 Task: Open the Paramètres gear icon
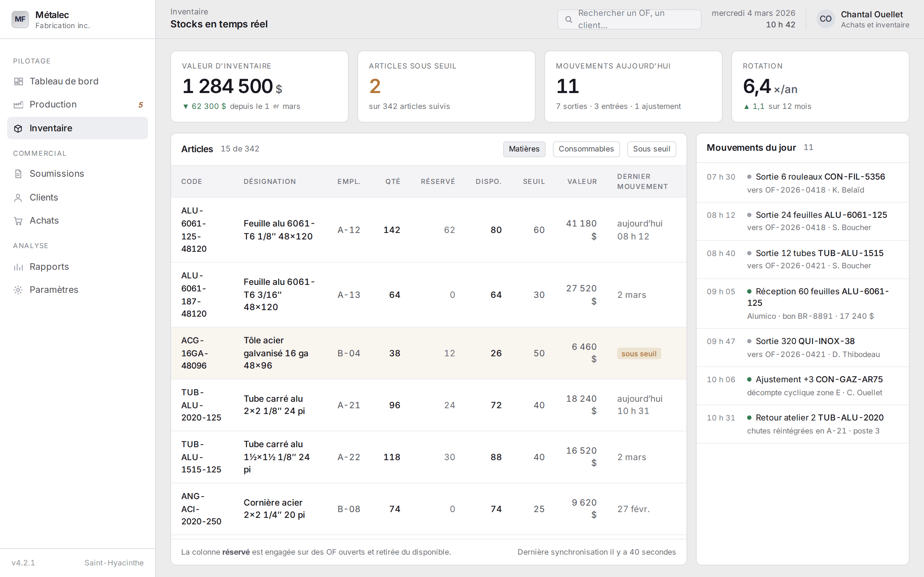tap(18, 290)
